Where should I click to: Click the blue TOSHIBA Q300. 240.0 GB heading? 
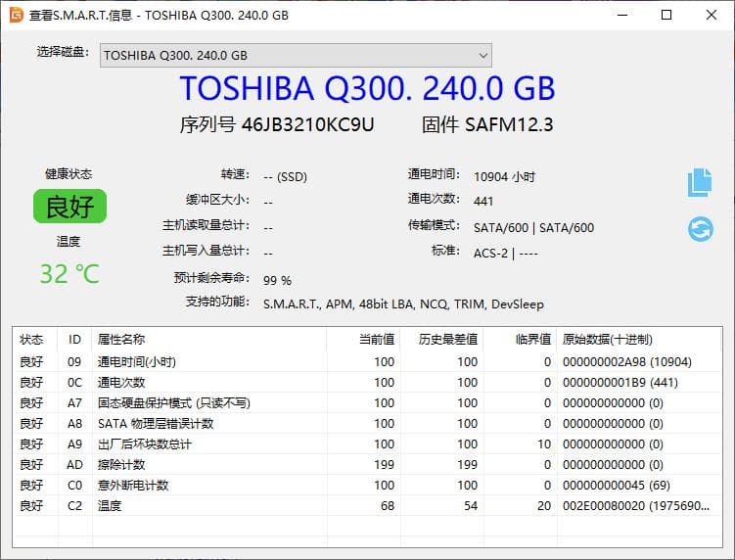(x=368, y=88)
